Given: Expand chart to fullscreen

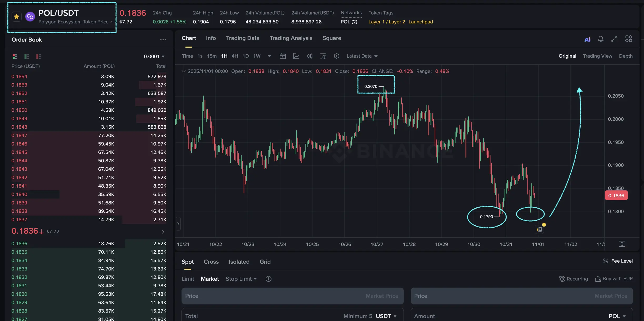Looking at the screenshot, I should click(x=614, y=39).
